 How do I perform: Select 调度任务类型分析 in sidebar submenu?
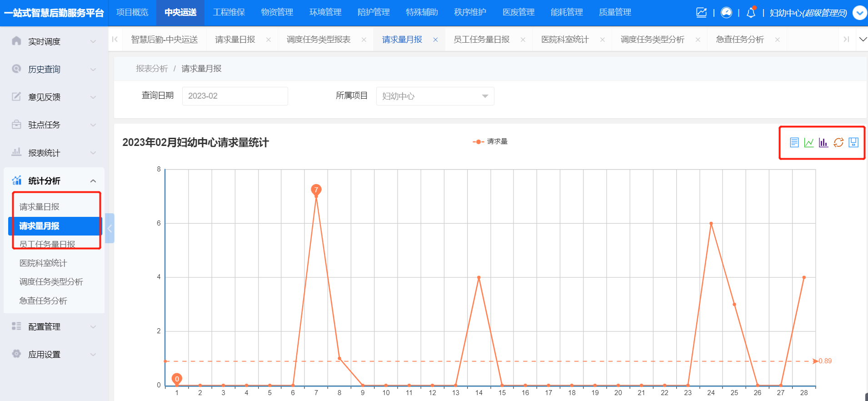point(51,282)
